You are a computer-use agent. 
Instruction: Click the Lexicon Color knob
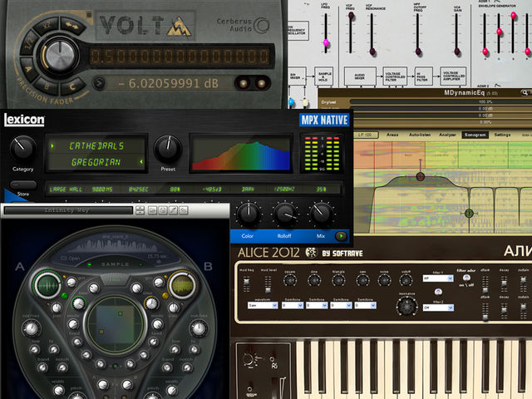coord(249,214)
